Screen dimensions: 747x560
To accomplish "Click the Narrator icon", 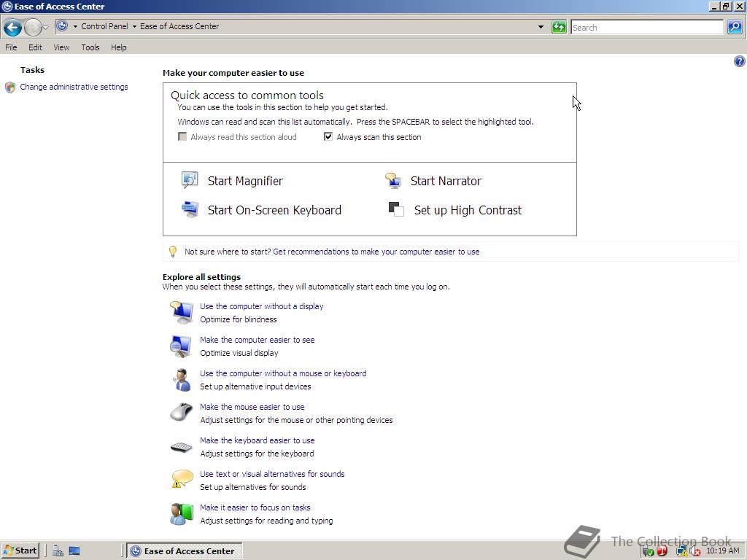I will point(393,181).
